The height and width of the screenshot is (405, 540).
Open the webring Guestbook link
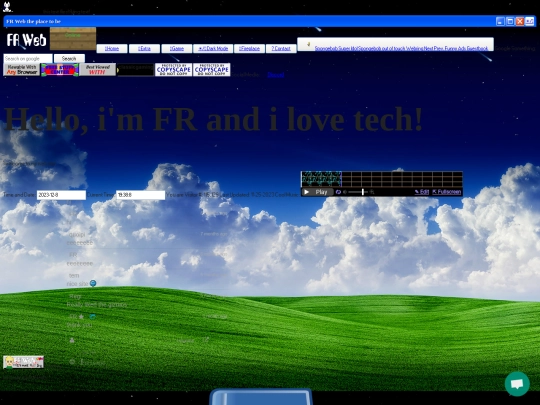click(477, 49)
